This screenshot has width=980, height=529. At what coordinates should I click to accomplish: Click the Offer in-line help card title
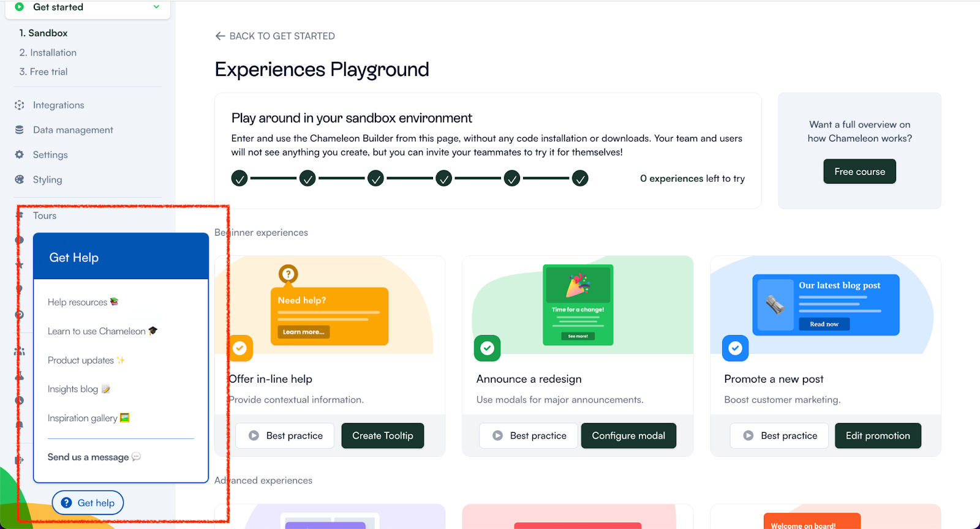(271, 379)
